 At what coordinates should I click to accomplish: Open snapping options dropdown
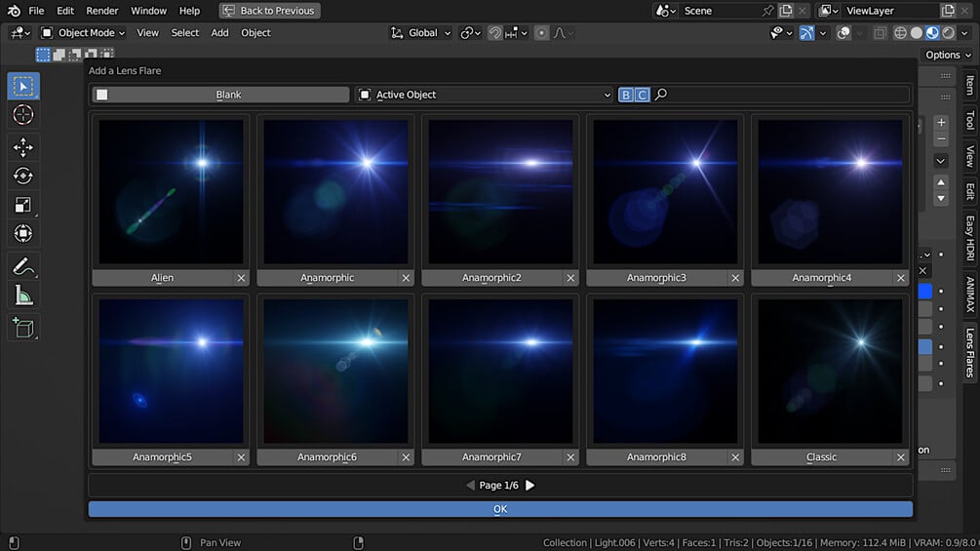click(516, 32)
